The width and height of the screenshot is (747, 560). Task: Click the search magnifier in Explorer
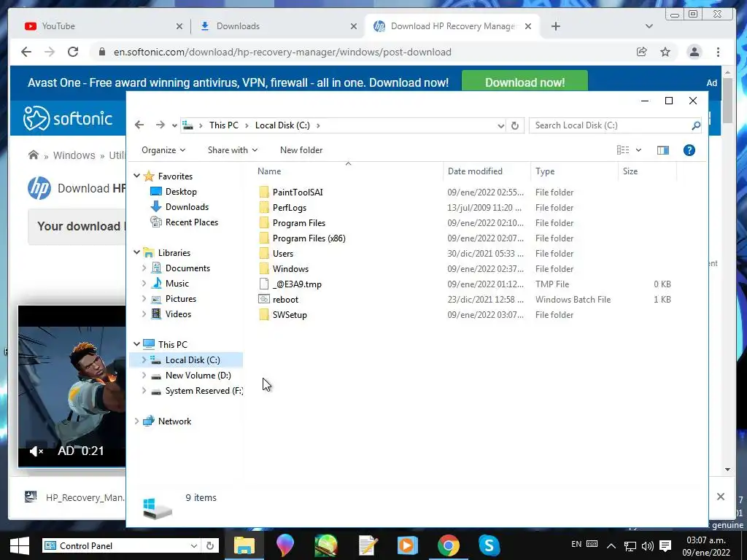(695, 125)
